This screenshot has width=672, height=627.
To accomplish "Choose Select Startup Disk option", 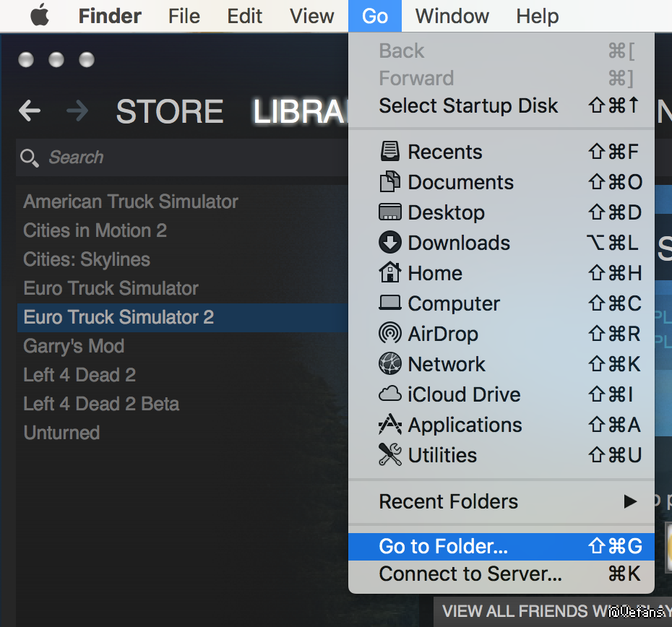I will click(x=468, y=105).
